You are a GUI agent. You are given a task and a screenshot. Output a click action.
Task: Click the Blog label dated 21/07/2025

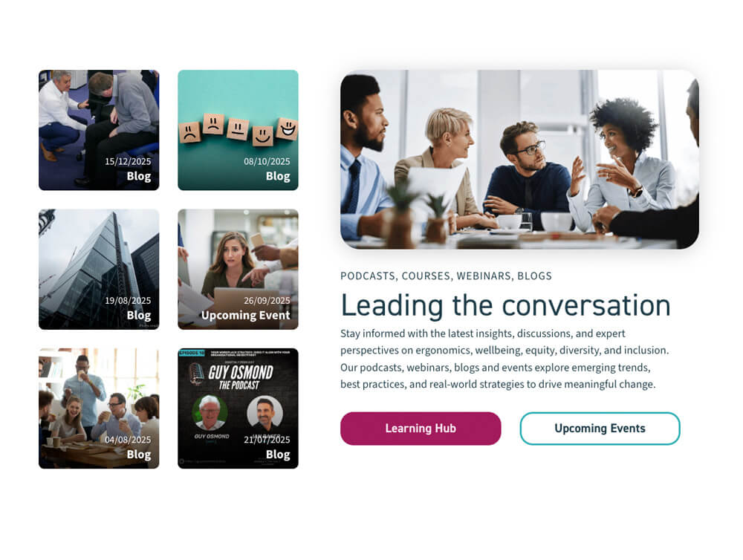point(278,455)
